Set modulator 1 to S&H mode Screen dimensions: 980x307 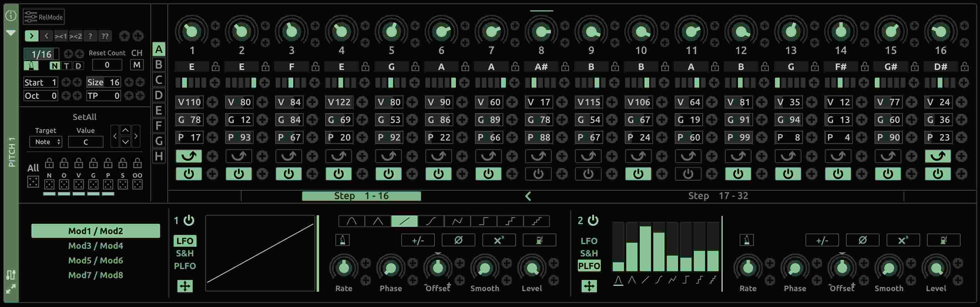click(185, 253)
